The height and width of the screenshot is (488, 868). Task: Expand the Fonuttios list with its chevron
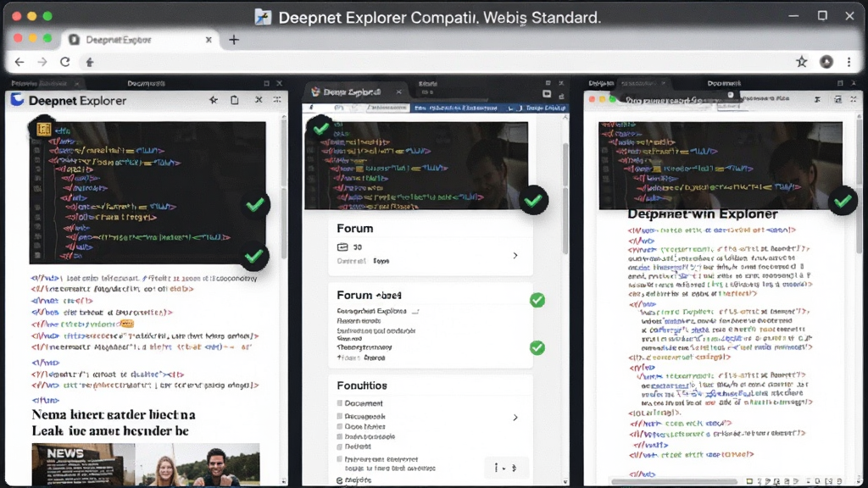515,417
